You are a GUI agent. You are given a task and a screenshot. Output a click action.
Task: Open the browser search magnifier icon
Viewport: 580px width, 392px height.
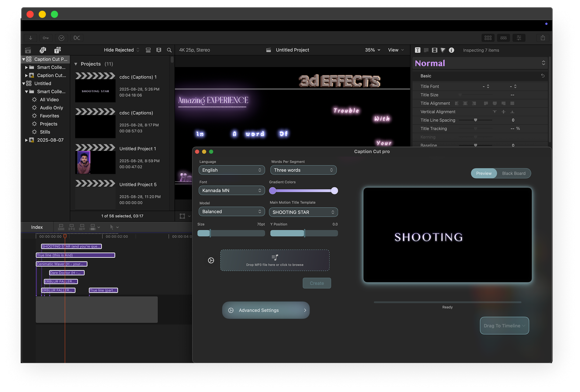tap(169, 50)
